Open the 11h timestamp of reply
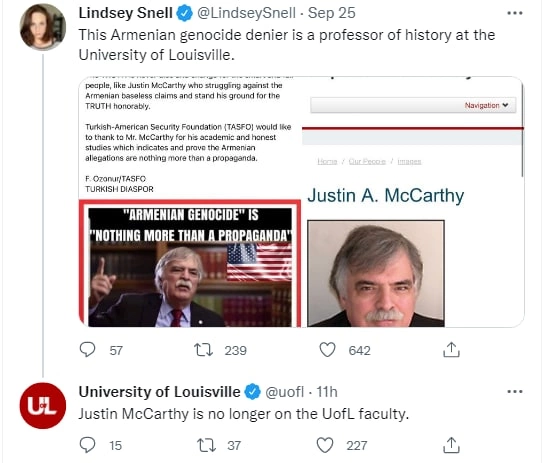The width and height of the screenshot is (558, 463). pyautogui.click(x=327, y=392)
